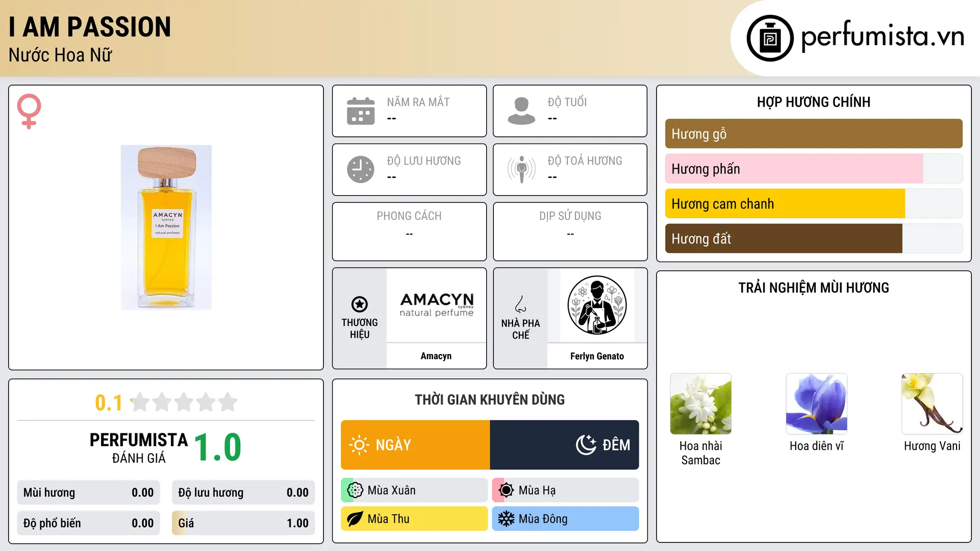Open the I Am Passion bottle image
Screen dimensions: 980x551
(166, 228)
